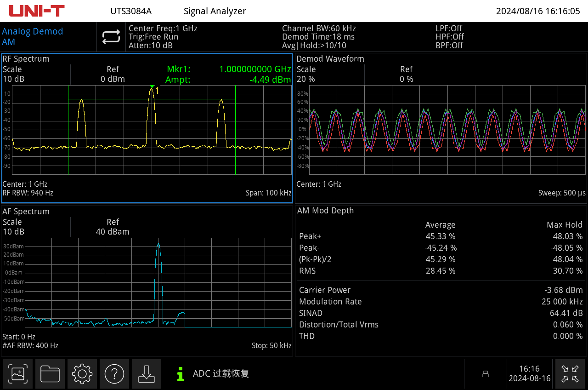Select the green marker 1 triangle on the carrier peak
588x390 pixels.
pos(152,87)
